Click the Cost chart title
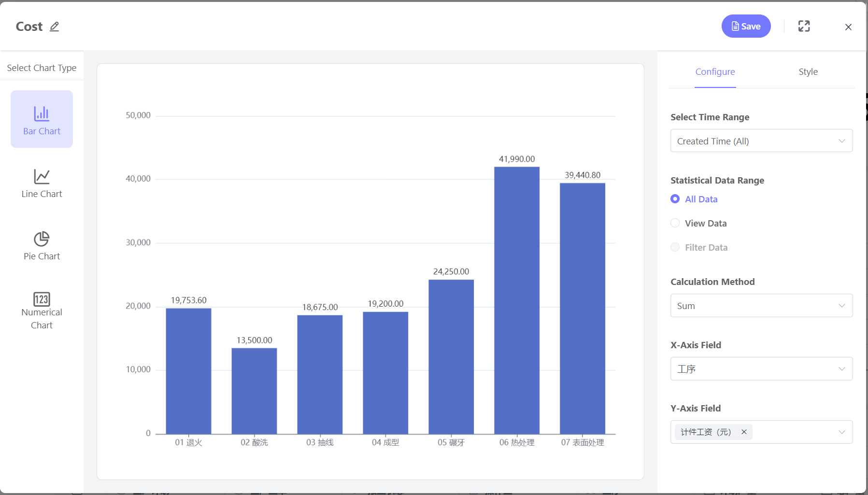The width and height of the screenshot is (868, 495). [x=29, y=27]
